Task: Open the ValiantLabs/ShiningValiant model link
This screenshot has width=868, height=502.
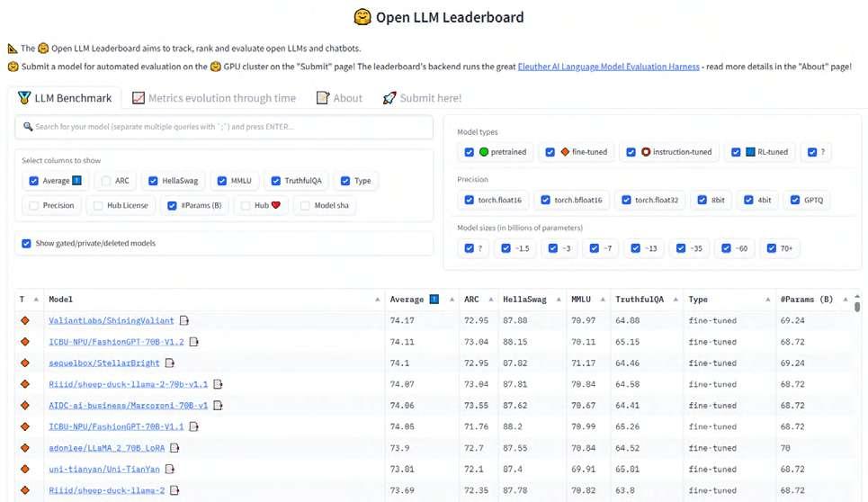Action: tap(112, 320)
